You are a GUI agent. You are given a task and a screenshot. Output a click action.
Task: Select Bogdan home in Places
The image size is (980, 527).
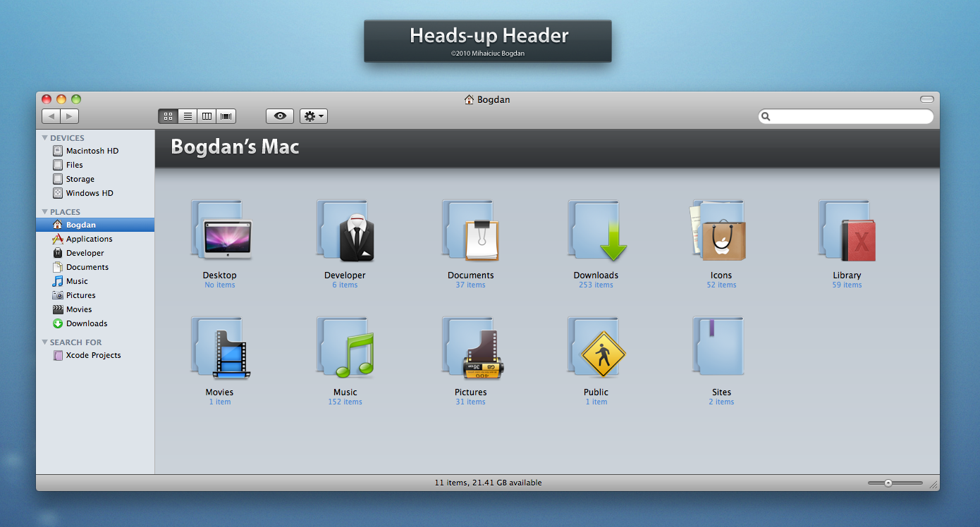pyautogui.click(x=95, y=225)
